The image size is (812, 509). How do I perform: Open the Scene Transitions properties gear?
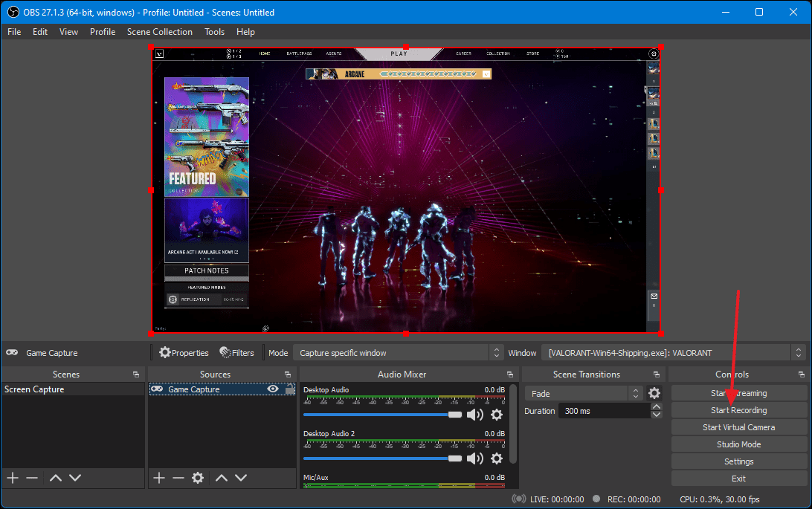click(654, 394)
